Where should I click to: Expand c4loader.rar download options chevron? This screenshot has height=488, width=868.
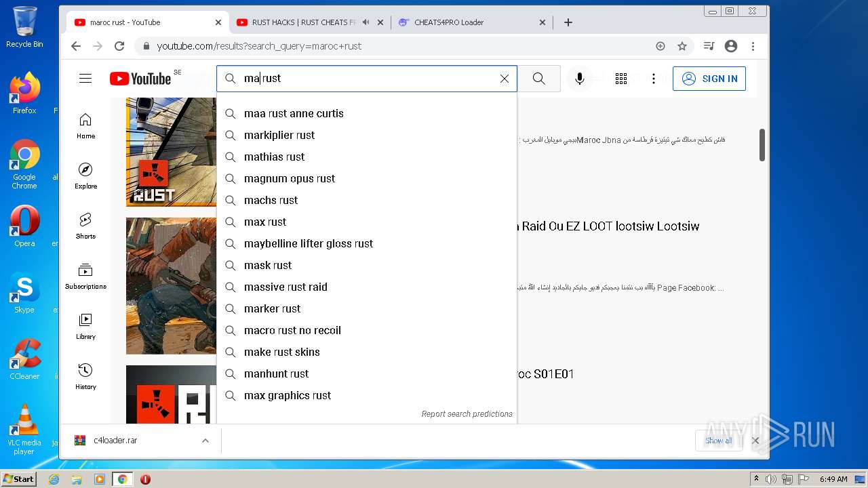[205, 441]
